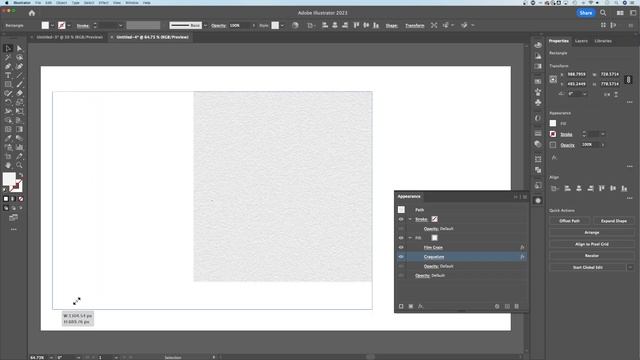Open brush definition Basic dropdown
This screenshot has height=360, width=640.
click(205, 26)
